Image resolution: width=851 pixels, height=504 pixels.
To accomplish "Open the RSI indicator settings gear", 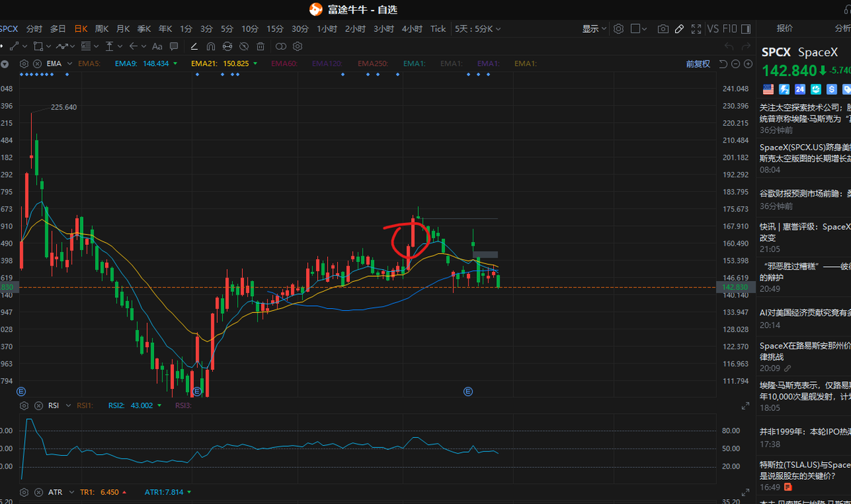I will 24,405.
